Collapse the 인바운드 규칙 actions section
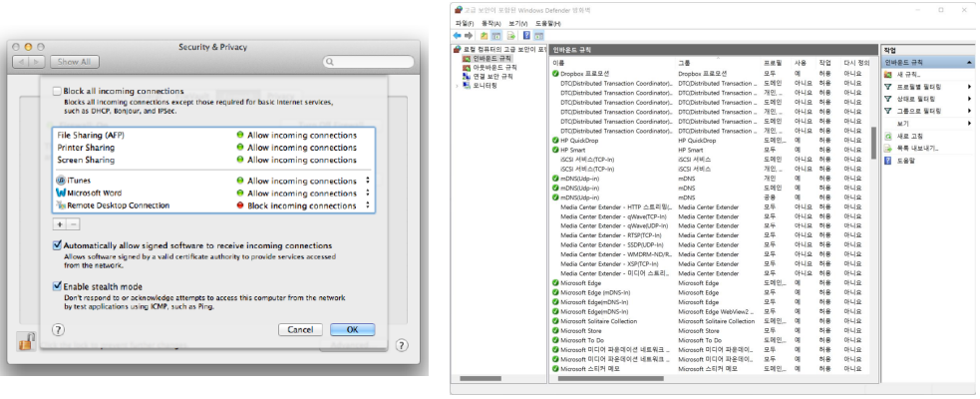Image resolution: width=980 pixels, height=399 pixels. tap(969, 63)
